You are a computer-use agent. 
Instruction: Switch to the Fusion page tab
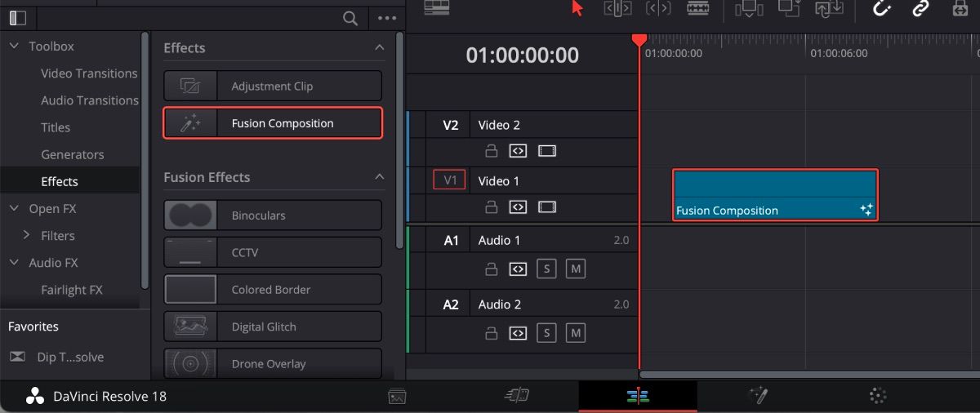[x=759, y=397]
